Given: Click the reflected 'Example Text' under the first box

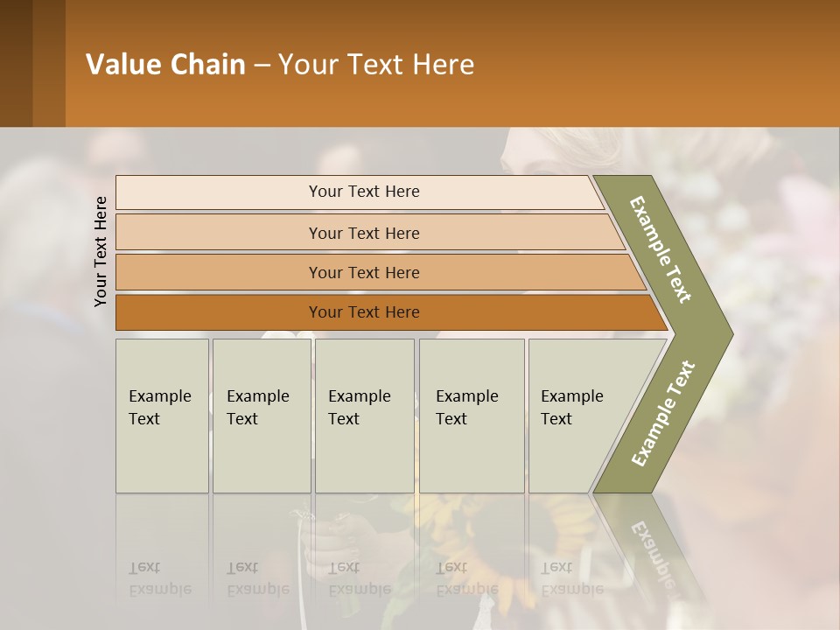Looking at the screenshot, I should point(160,578).
